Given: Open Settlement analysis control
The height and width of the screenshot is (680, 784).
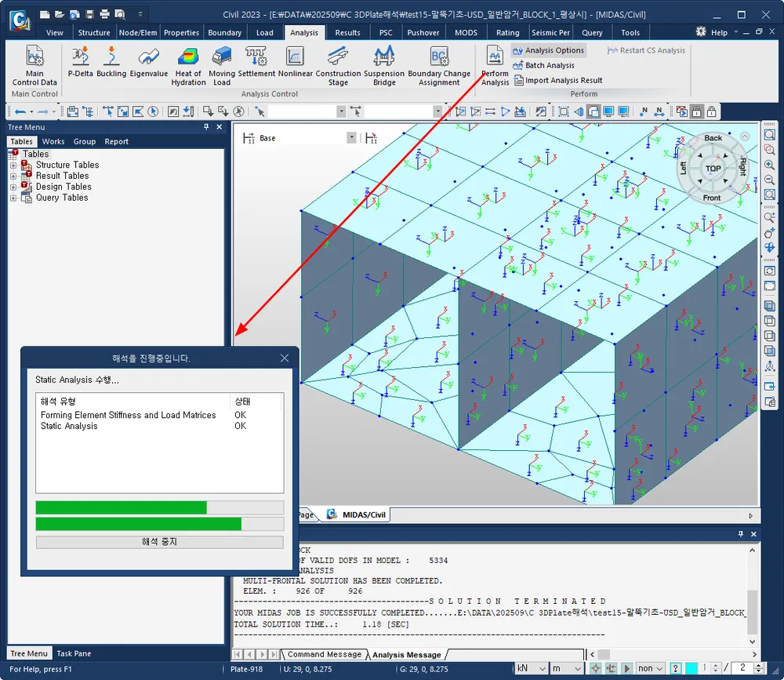Looking at the screenshot, I should (256, 61).
